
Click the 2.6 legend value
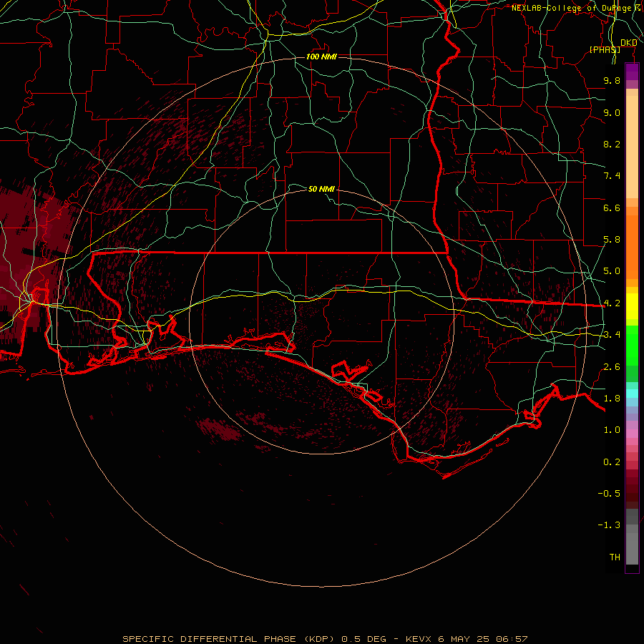(x=612, y=367)
